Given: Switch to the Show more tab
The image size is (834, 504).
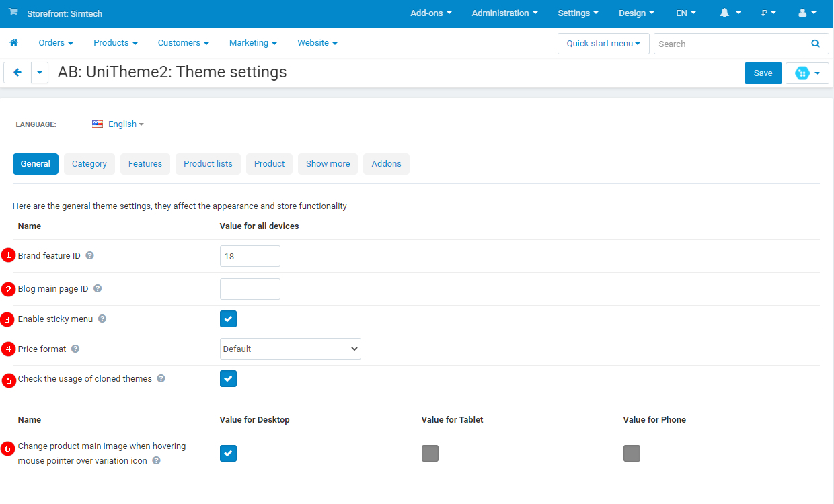Looking at the screenshot, I should click(x=328, y=164).
